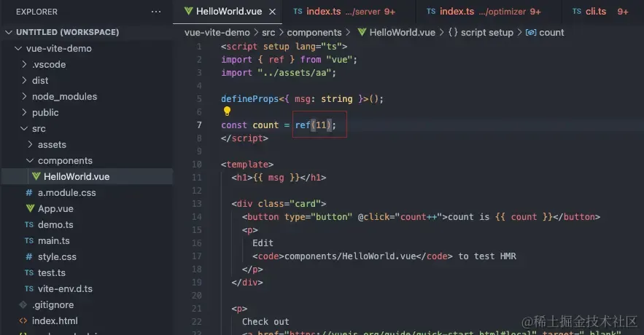Open Explorer more actions ellipsis
Image resolution: width=644 pixels, height=335 pixels.
click(156, 12)
